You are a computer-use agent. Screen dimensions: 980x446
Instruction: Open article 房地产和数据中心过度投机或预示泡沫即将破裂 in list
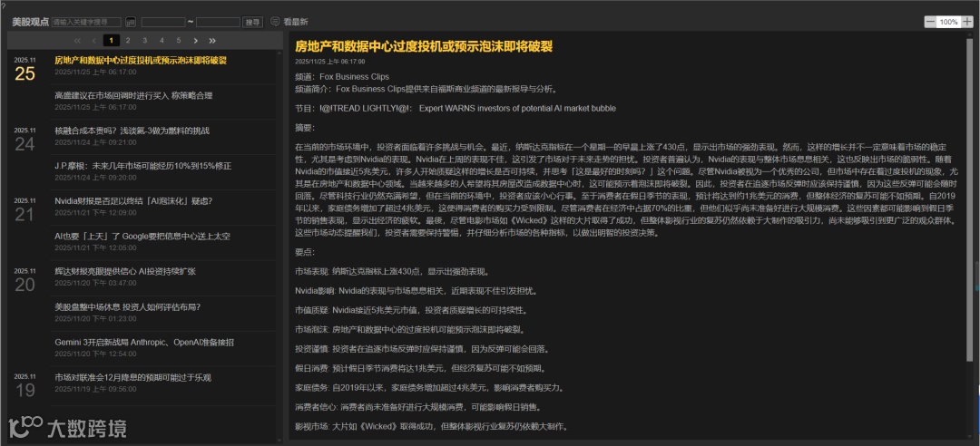point(141,61)
